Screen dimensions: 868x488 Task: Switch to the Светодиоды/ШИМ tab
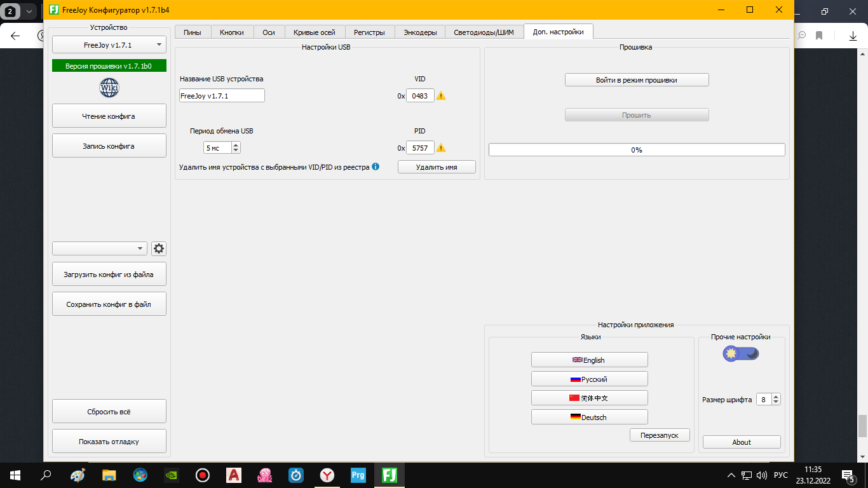coord(484,32)
